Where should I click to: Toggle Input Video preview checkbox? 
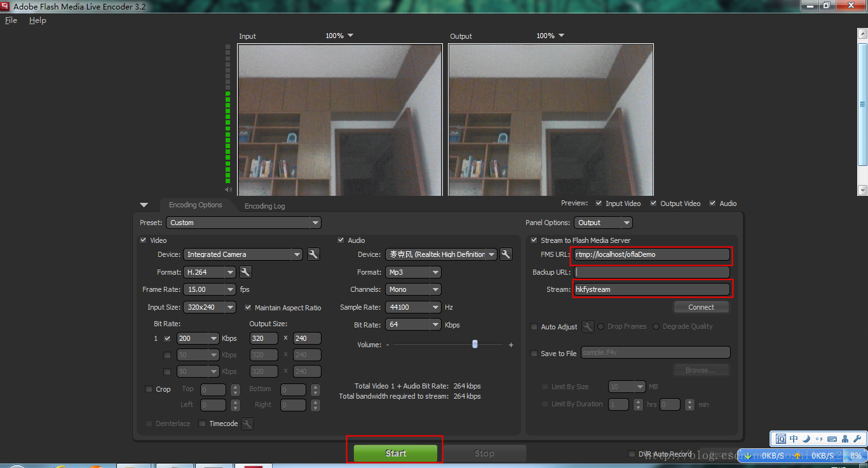point(599,203)
